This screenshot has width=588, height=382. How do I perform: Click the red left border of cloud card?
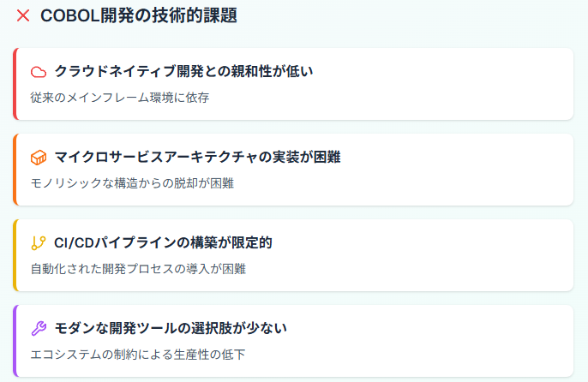[x=15, y=84]
